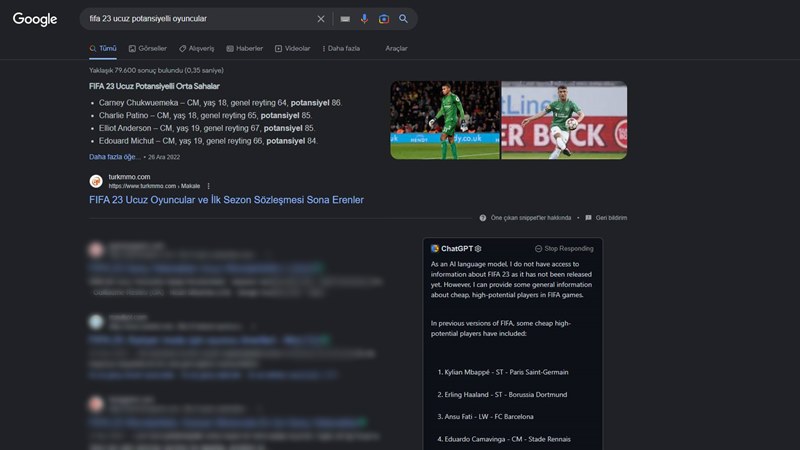
Task: Click Eduardo Camavinga line in ChatGPT answer
Action: click(504, 439)
